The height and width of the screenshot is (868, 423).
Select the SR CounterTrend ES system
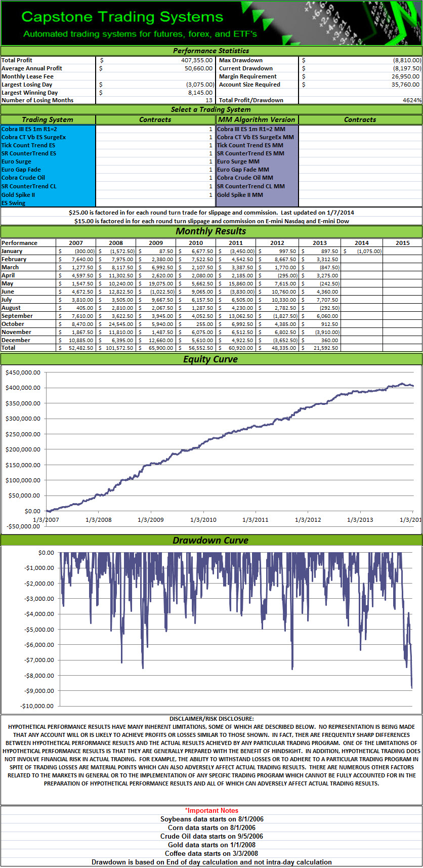pyautogui.click(x=29, y=153)
